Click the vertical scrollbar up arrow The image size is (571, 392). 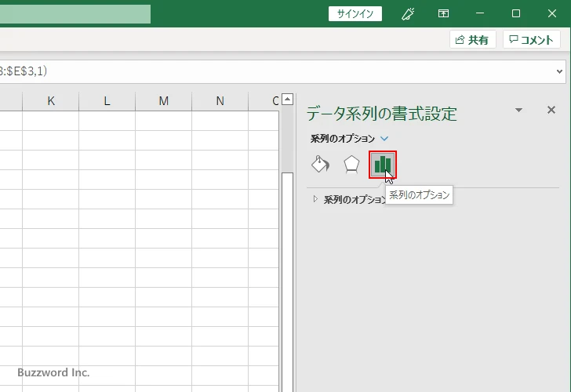(x=287, y=99)
